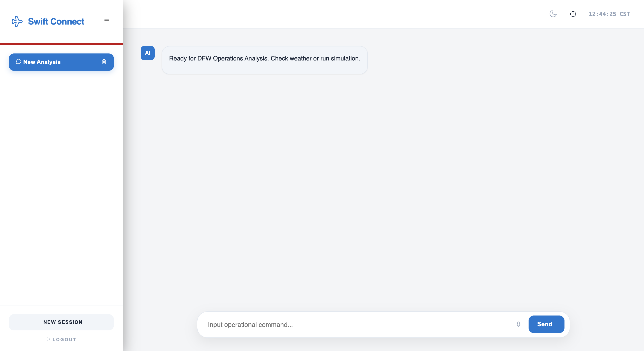Image resolution: width=644 pixels, height=351 pixels.
Task: Click the Swift Connect title text
Action: tap(56, 21)
